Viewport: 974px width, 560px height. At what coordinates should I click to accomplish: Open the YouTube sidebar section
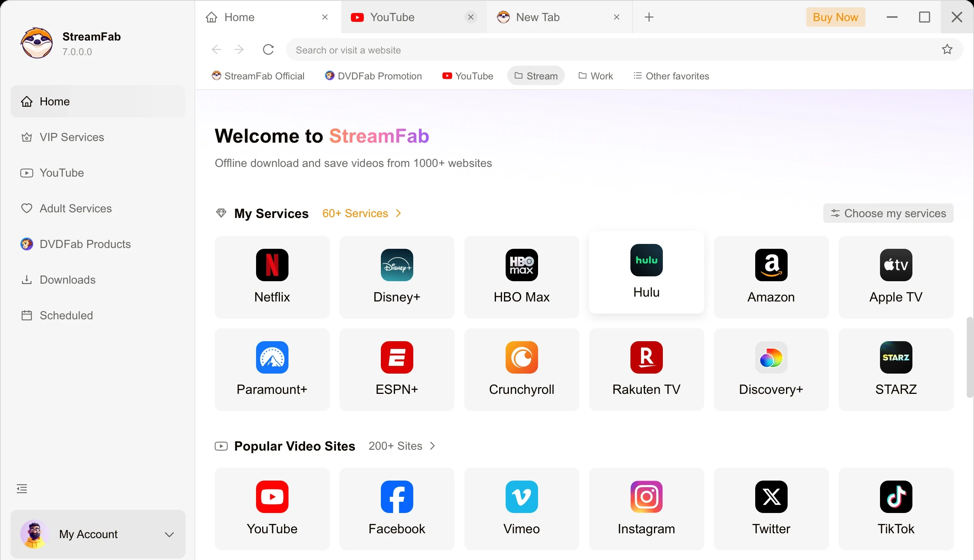click(x=98, y=173)
